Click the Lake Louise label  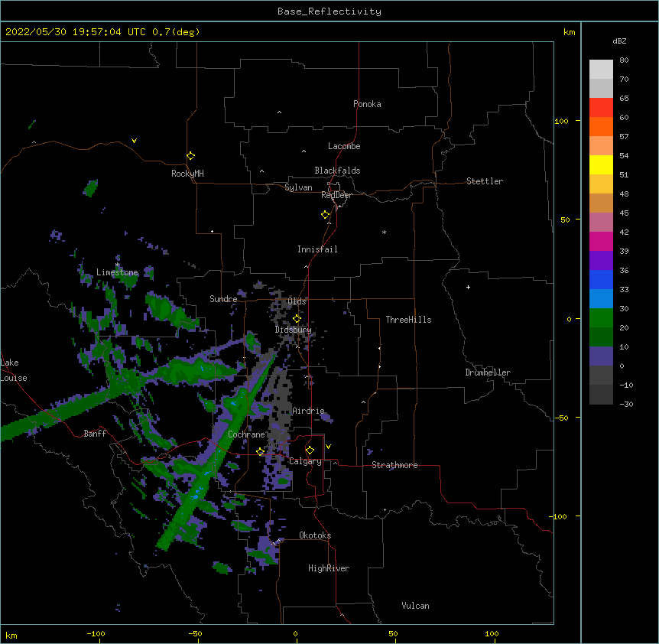(14, 370)
